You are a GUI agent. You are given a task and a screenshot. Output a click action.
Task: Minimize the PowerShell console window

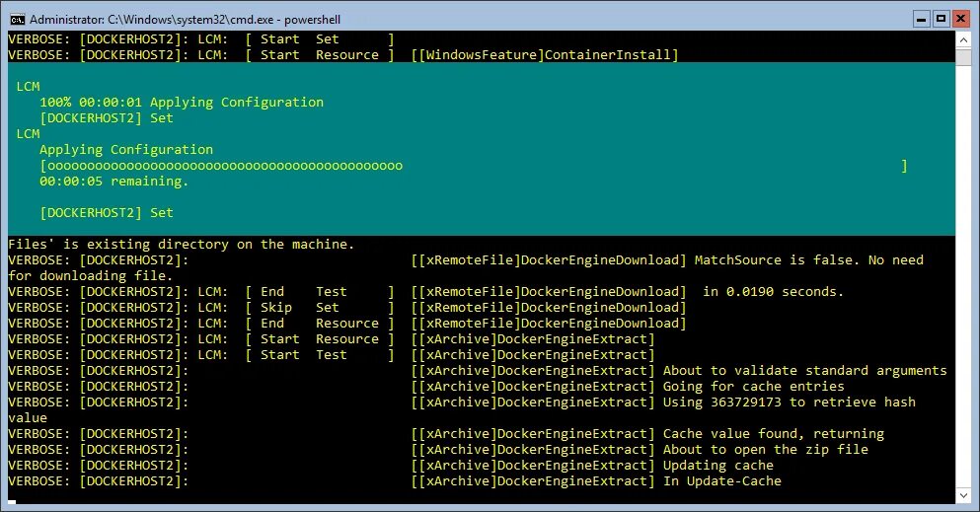pyautogui.click(x=919, y=18)
